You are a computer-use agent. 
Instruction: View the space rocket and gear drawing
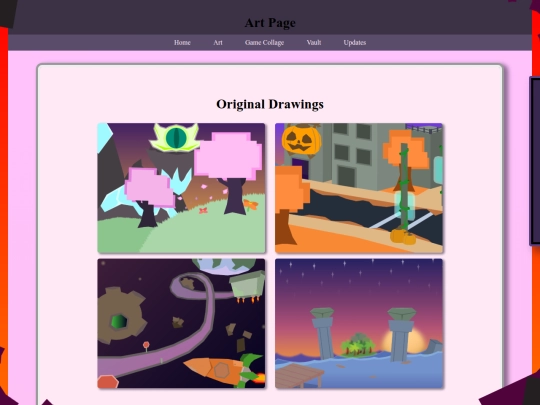pos(181,323)
